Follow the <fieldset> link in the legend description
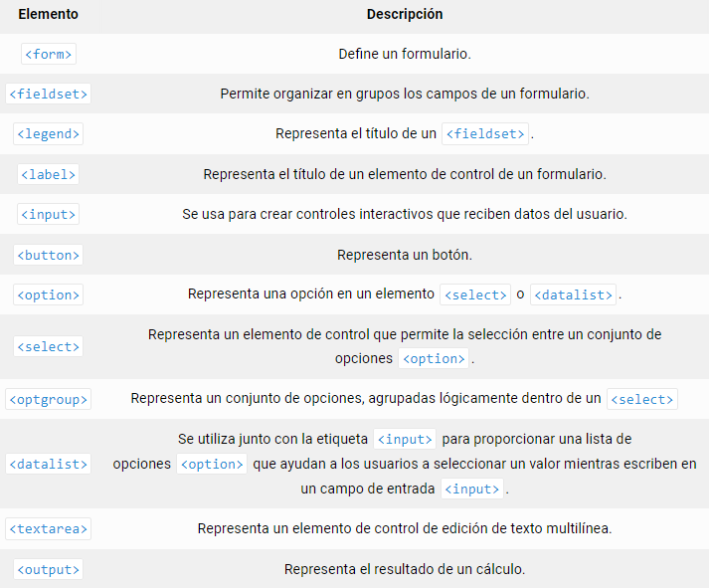This screenshot has height=588, width=712. [486, 133]
